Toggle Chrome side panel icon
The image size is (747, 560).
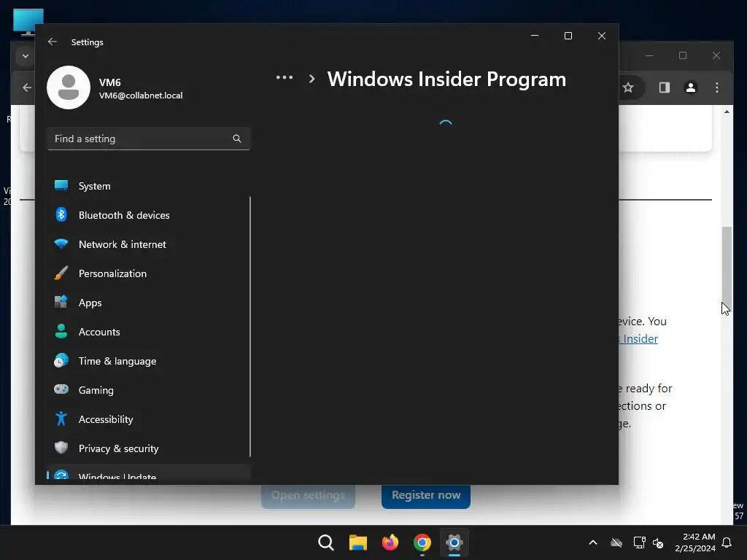tap(665, 87)
